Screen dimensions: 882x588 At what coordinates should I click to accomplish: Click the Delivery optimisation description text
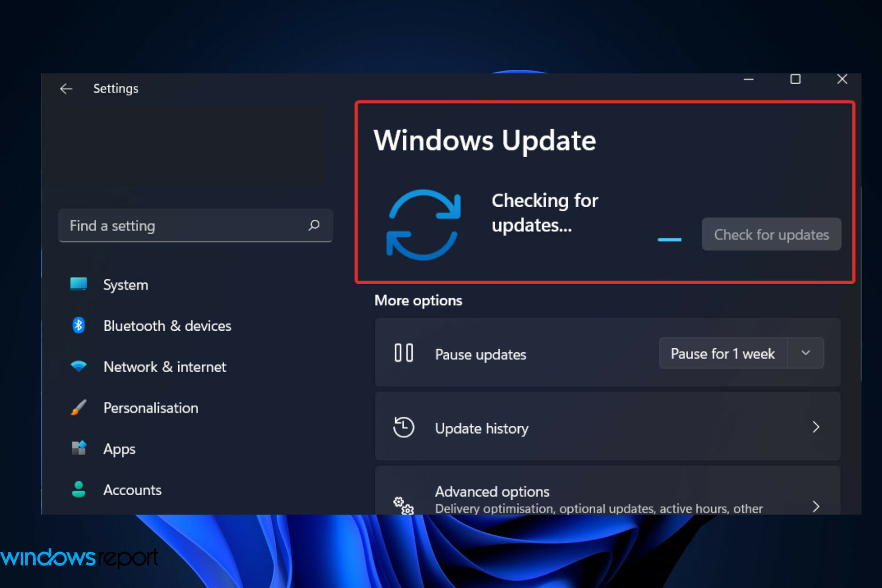point(599,509)
